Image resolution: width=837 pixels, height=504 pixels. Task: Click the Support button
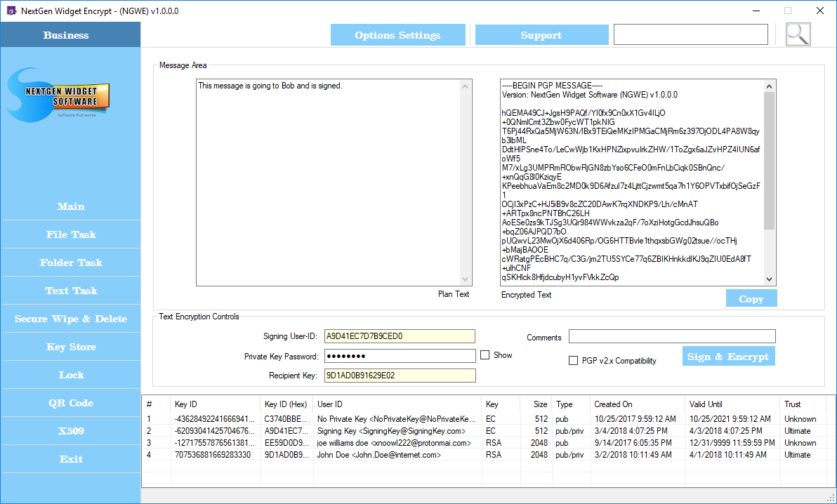541,34
